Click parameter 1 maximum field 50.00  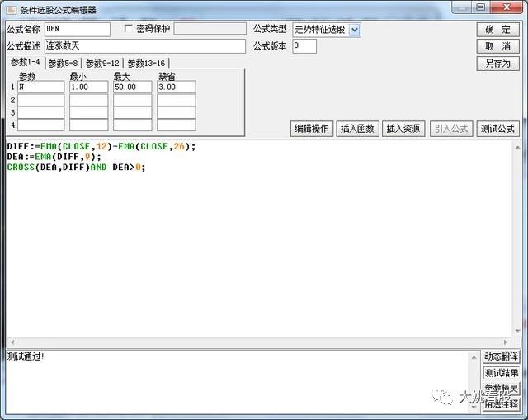[132, 87]
